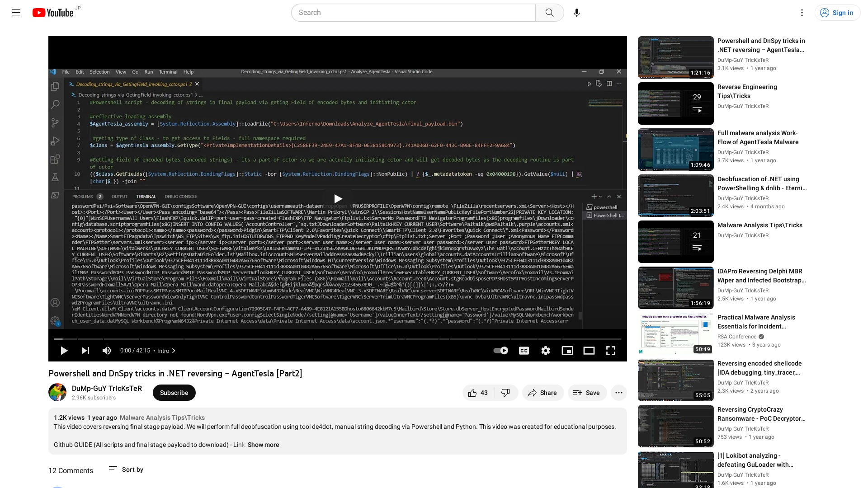The height and width of the screenshot is (488, 868).
Task: Open RSA Conference channel link
Action: coord(736,337)
